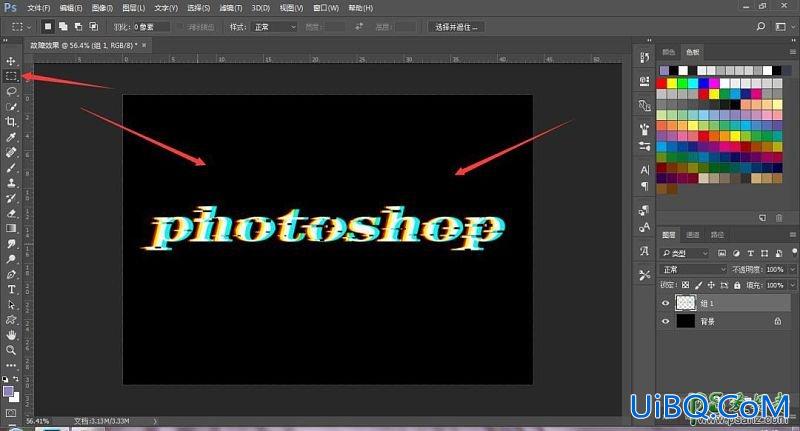800x431 pixels.
Task: Select the Healing Brush tool
Action: (11, 152)
